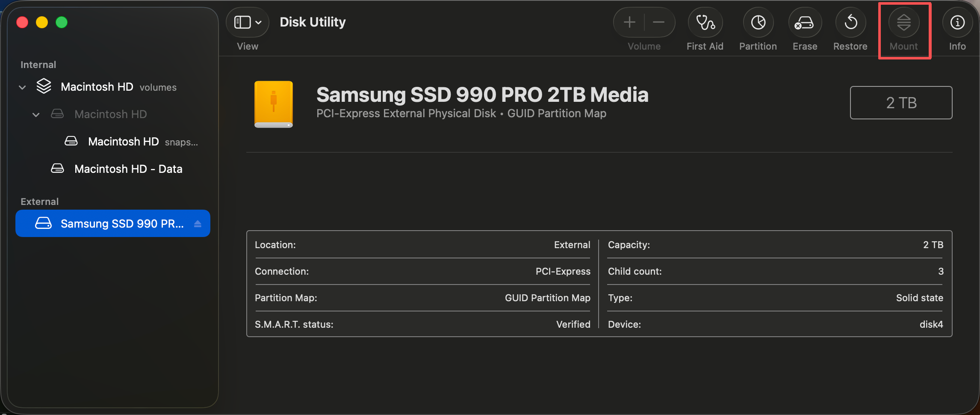Collapse the Macintosh HD volumes group
The image size is (980, 415).
(23, 87)
